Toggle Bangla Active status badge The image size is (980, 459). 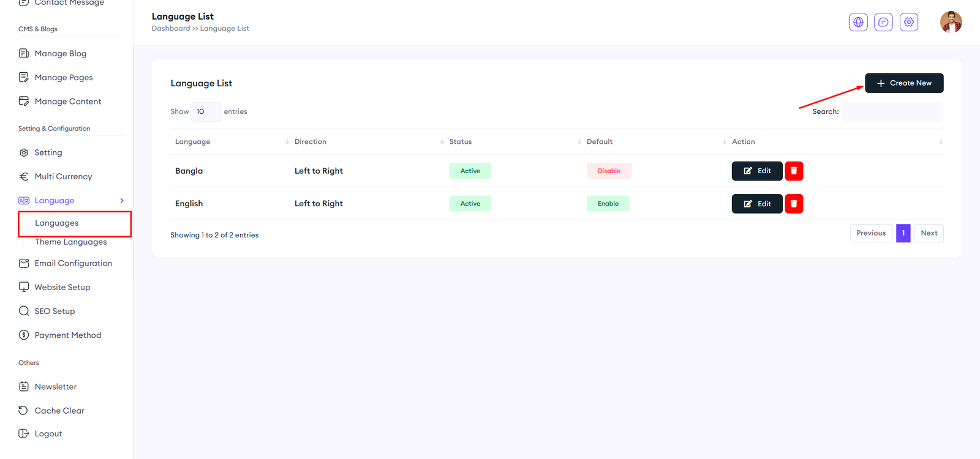point(470,171)
